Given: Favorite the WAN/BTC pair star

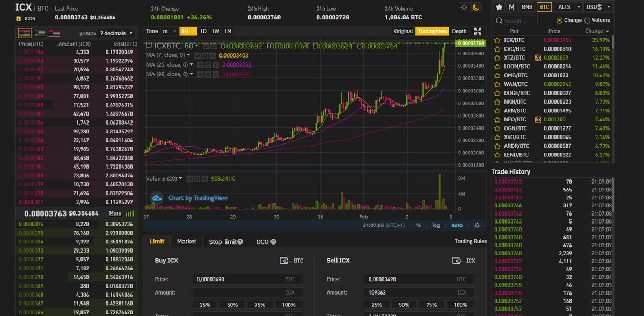Looking at the screenshot, I should pos(497,84).
